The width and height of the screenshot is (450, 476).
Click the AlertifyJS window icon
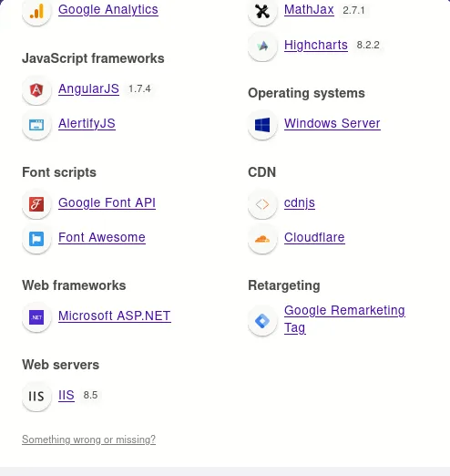click(x=36, y=125)
